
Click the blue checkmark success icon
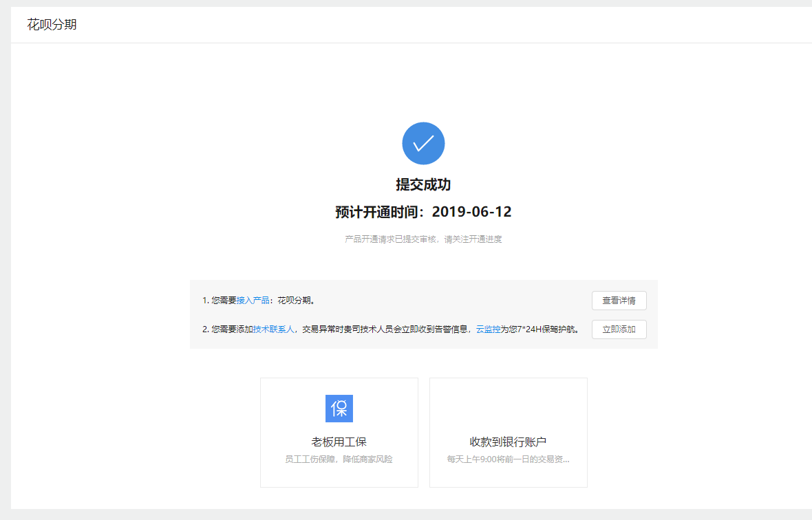424,143
